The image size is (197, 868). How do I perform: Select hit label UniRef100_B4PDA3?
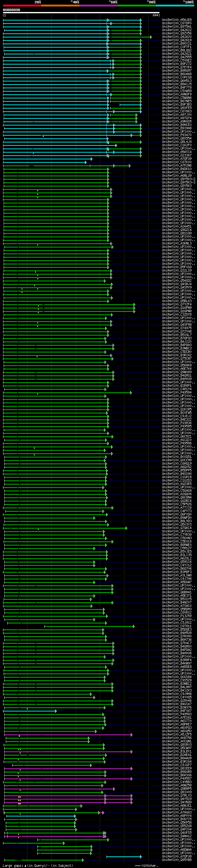(x=177, y=345)
